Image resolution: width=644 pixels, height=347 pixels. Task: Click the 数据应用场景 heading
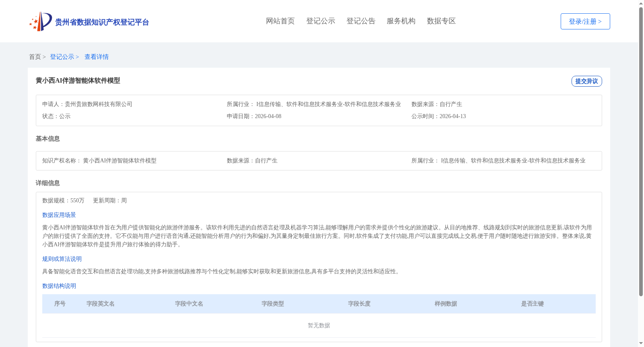(x=59, y=215)
